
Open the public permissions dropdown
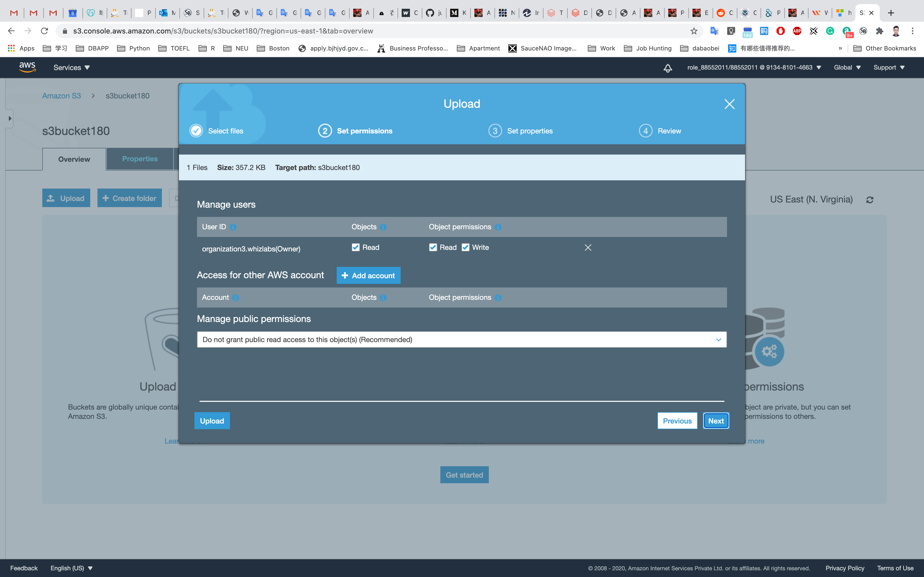click(x=462, y=340)
